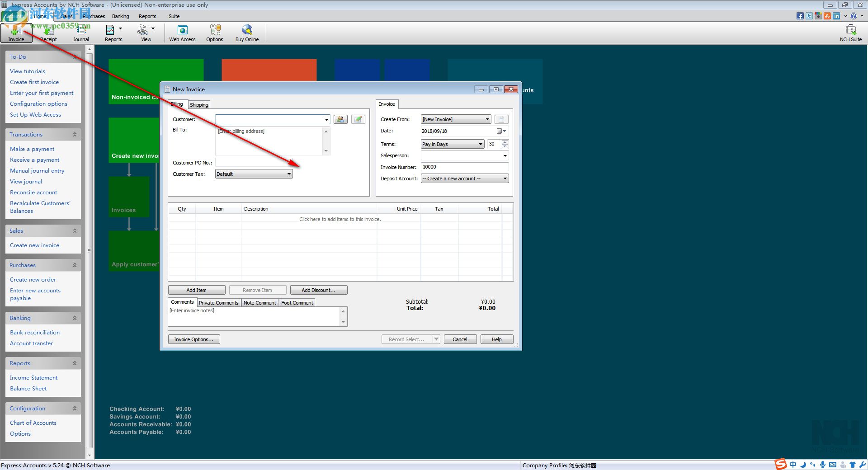Switch to the Shipping tab

click(199, 104)
